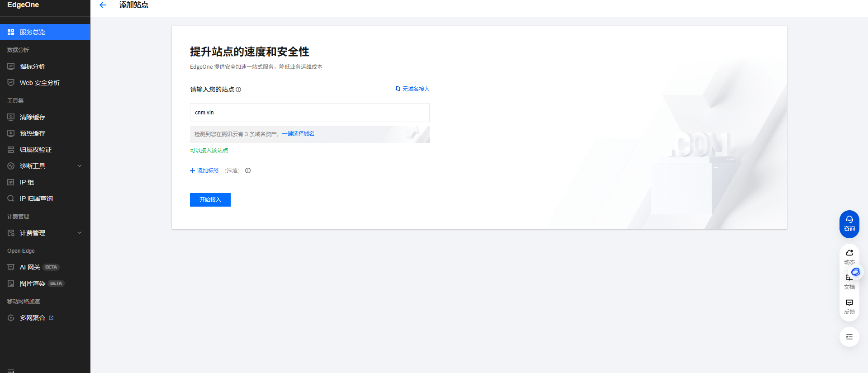This screenshot has height=373, width=868.
Task: Open 指标分析 in the sidebar
Action: pyautogui.click(x=33, y=66)
